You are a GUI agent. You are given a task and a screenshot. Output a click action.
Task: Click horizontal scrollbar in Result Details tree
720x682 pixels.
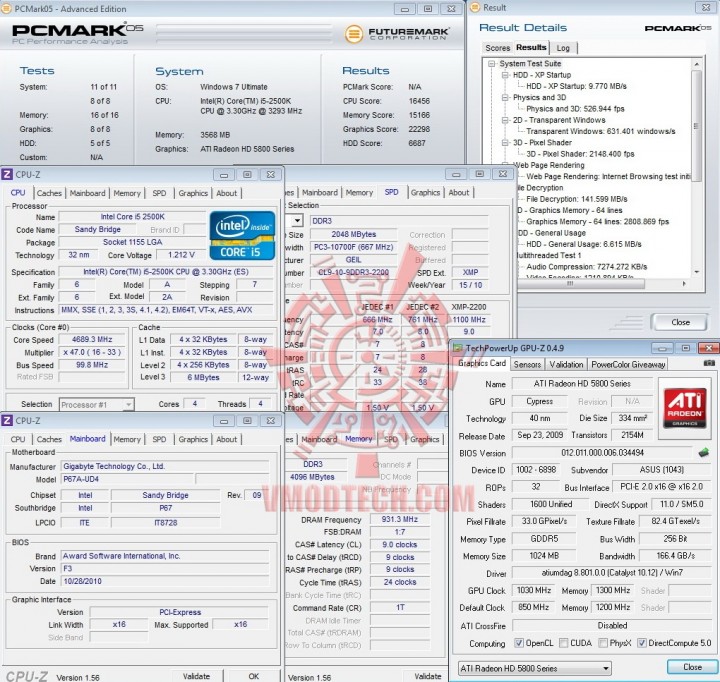[x=582, y=284]
